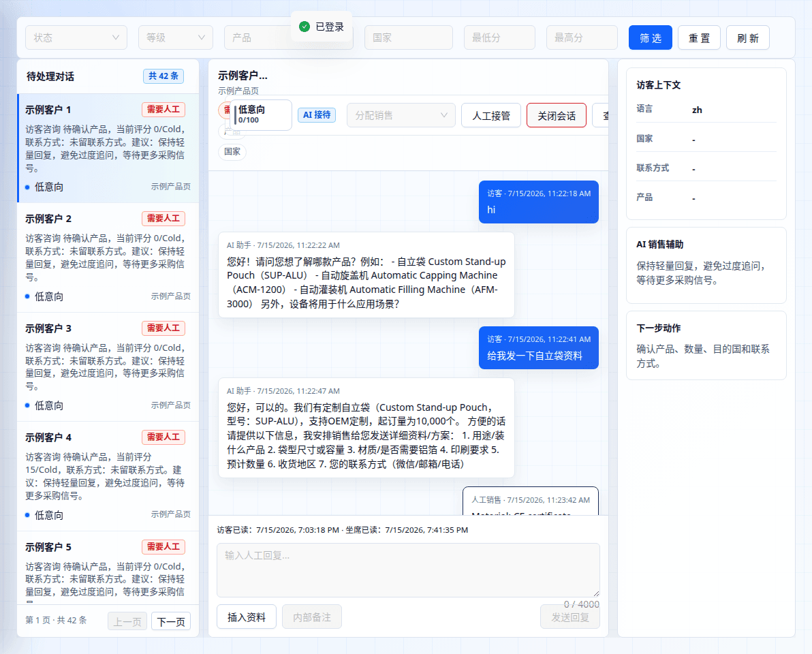Click 第 1 页 · 共 42 条 pagination text
812x654 pixels.
pos(56,620)
